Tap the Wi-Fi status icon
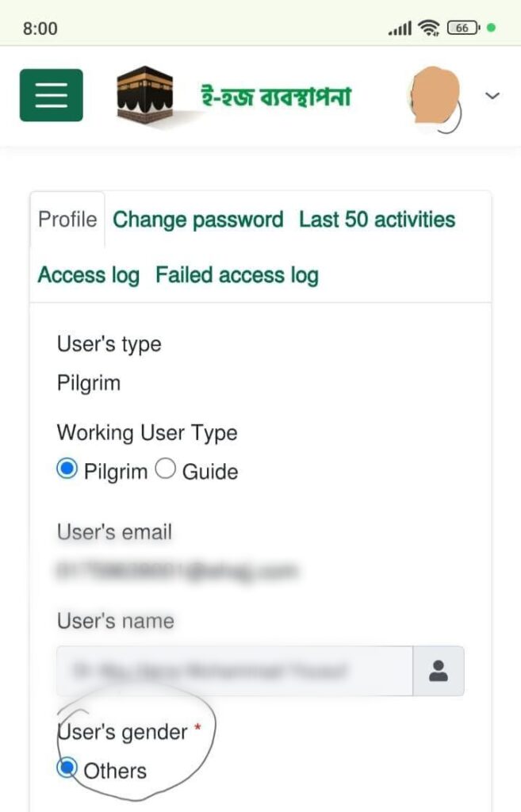 click(429, 29)
